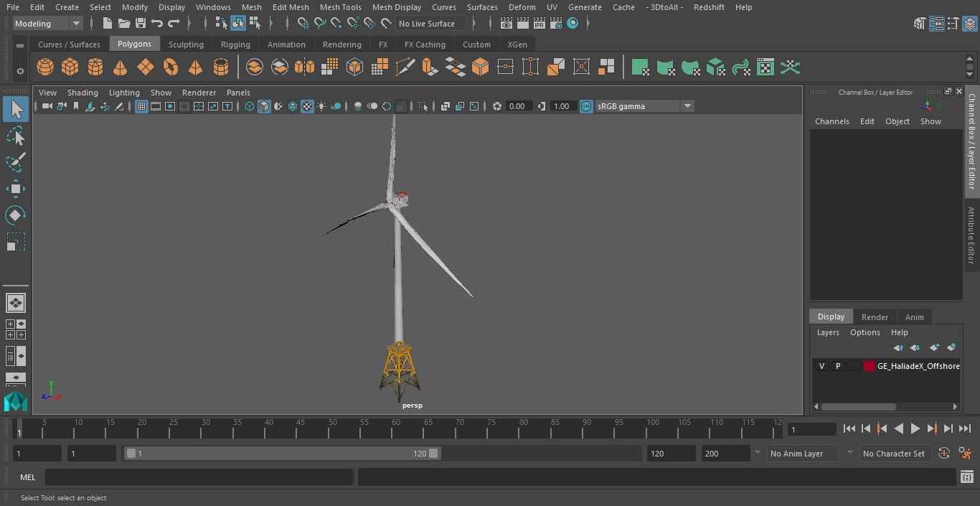This screenshot has height=506, width=980.
Task: Toggle playback P box for GE_HaliadeX_Offshore layer
Action: coord(837,366)
